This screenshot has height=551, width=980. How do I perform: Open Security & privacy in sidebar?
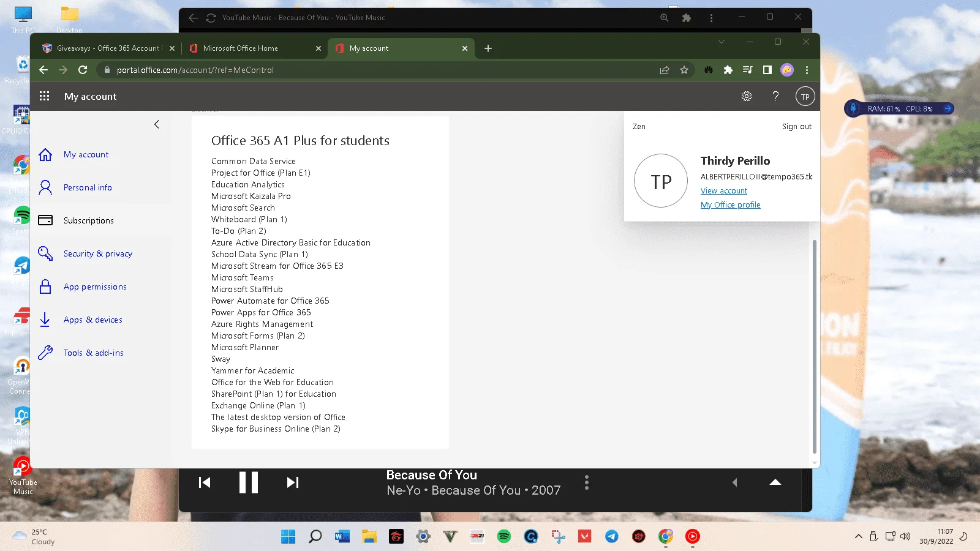[97, 254]
